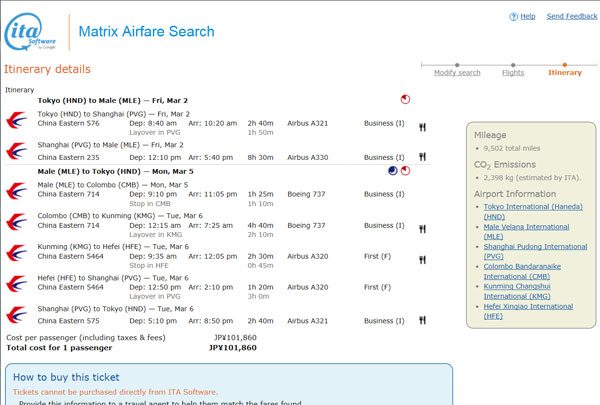Open Male Velana International airport link
The width and height of the screenshot is (600, 405).
[x=526, y=231]
